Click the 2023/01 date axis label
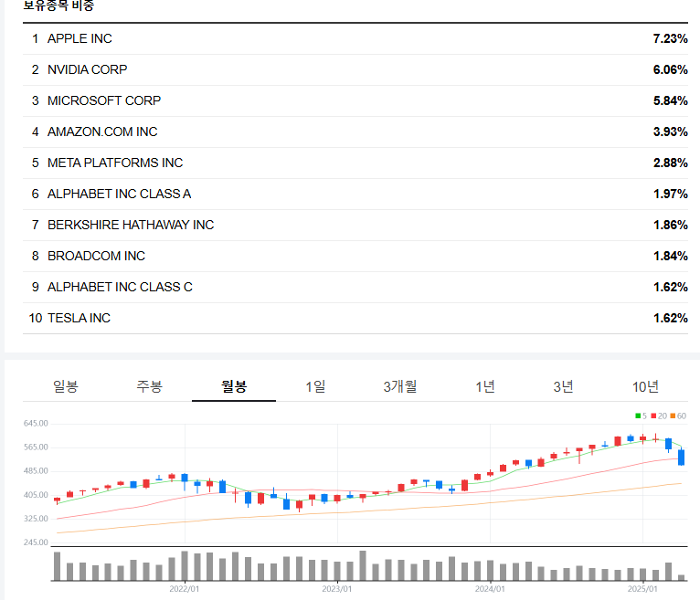 coord(337,589)
